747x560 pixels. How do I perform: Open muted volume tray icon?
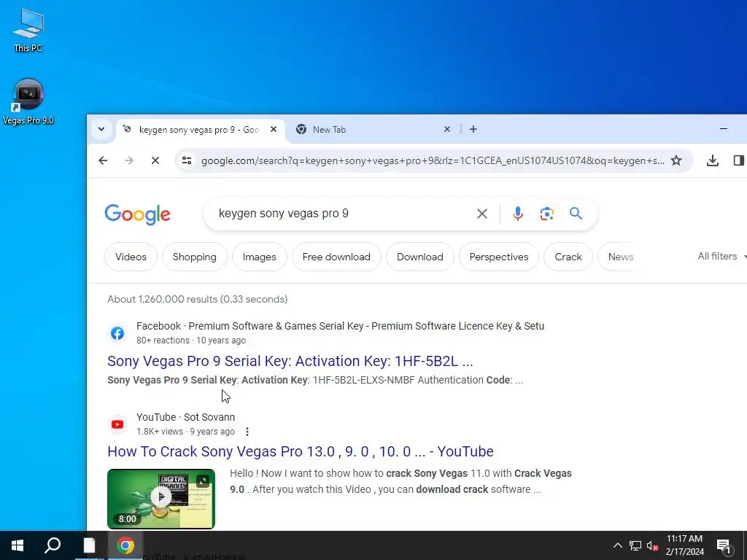tap(653, 545)
